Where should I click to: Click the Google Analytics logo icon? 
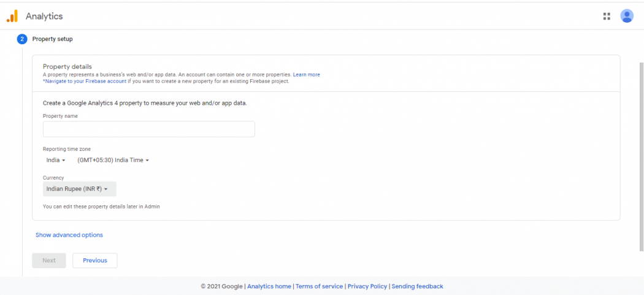point(12,16)
